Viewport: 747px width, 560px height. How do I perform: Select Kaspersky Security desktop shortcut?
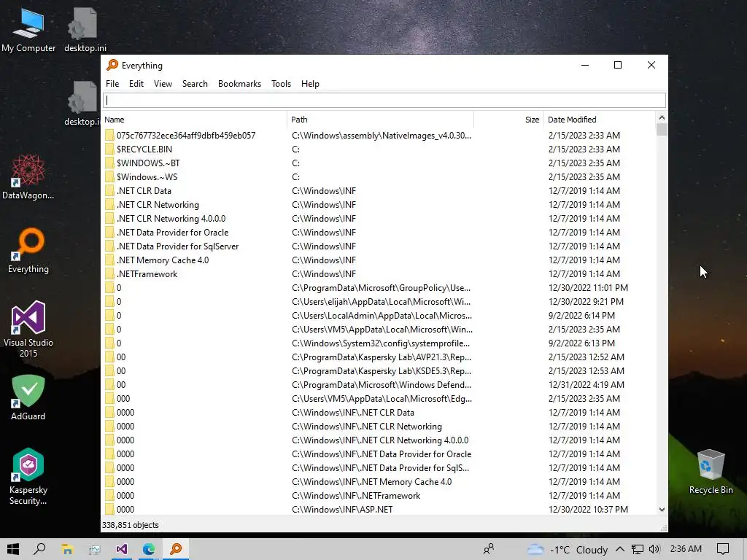click(x=28, y=476)
